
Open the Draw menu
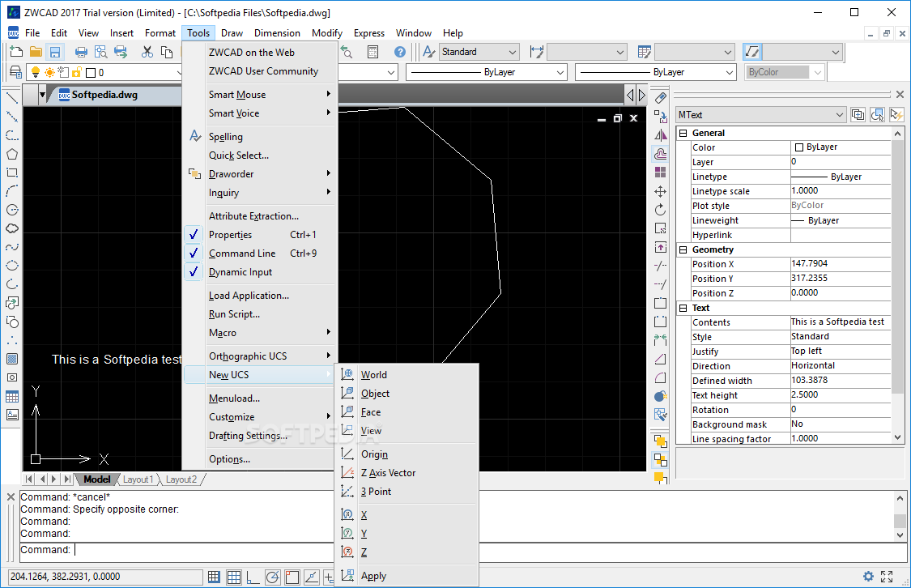pos(232,33)
